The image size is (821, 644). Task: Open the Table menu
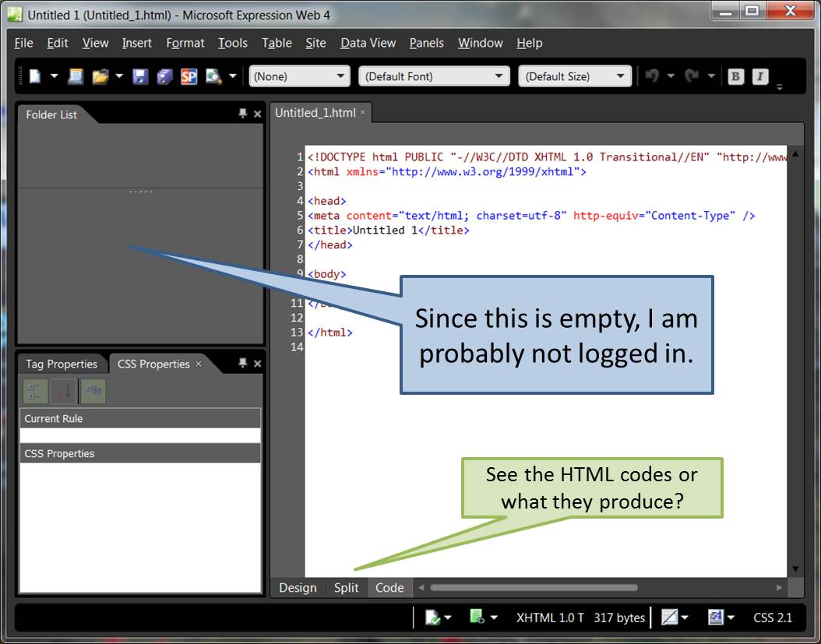(277, 43)
